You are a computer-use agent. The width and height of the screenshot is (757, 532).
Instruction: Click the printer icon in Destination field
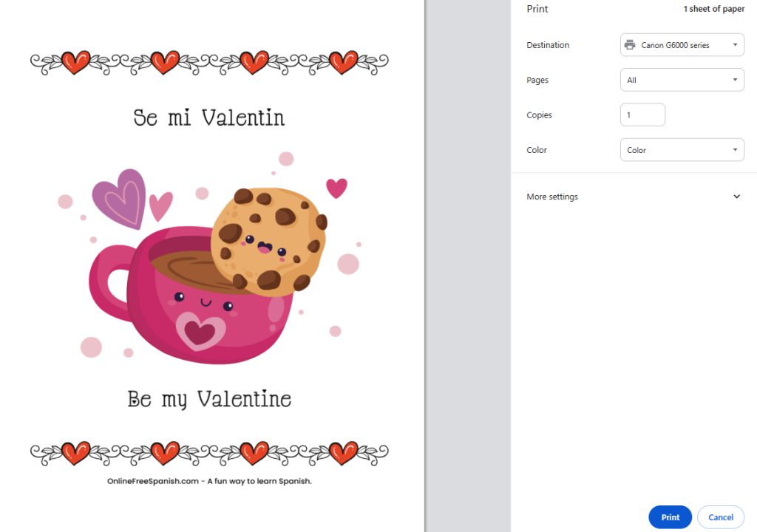[x=630, y=45]
